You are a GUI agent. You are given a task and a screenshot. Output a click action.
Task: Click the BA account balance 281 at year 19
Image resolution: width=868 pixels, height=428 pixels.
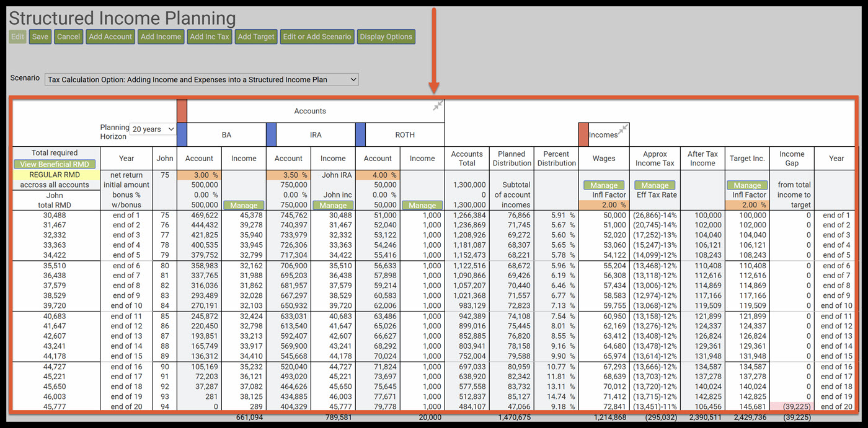click(211, 396)
